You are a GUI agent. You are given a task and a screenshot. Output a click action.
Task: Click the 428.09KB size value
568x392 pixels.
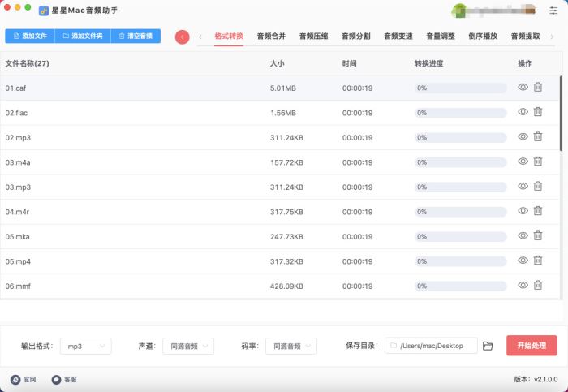pyautogui.click(x=286, y=286)
